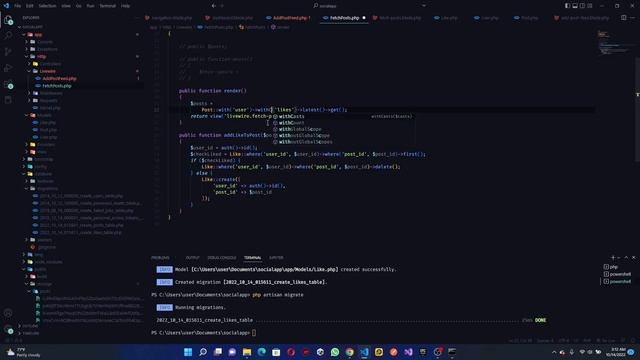Toggle the bottom panel layout button

pyautogui.click(x=575, y=6)
